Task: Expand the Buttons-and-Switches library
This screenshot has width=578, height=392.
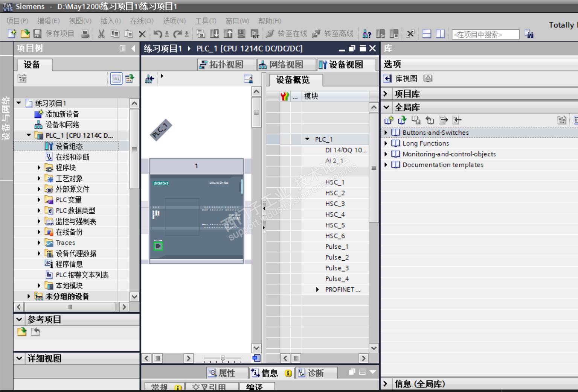Action: pyautogui.click(x=386, y=133)
